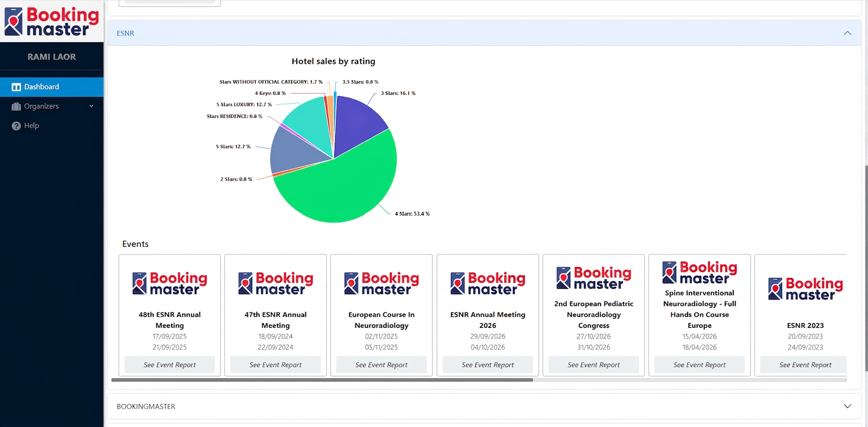The height and width of the screenshot is (427, 868).
Task: Expand the BOOKINGMASTER section chevron
Action: click(847, 406)
